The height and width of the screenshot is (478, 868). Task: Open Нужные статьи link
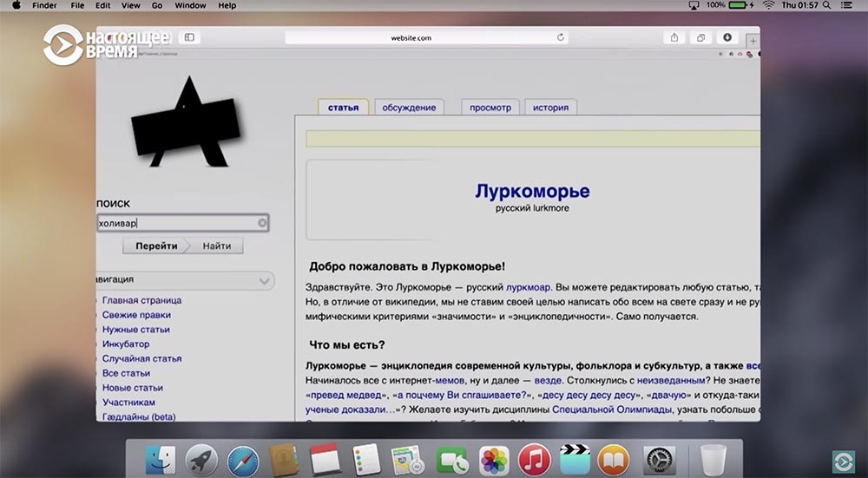click(x=135, y=329)
